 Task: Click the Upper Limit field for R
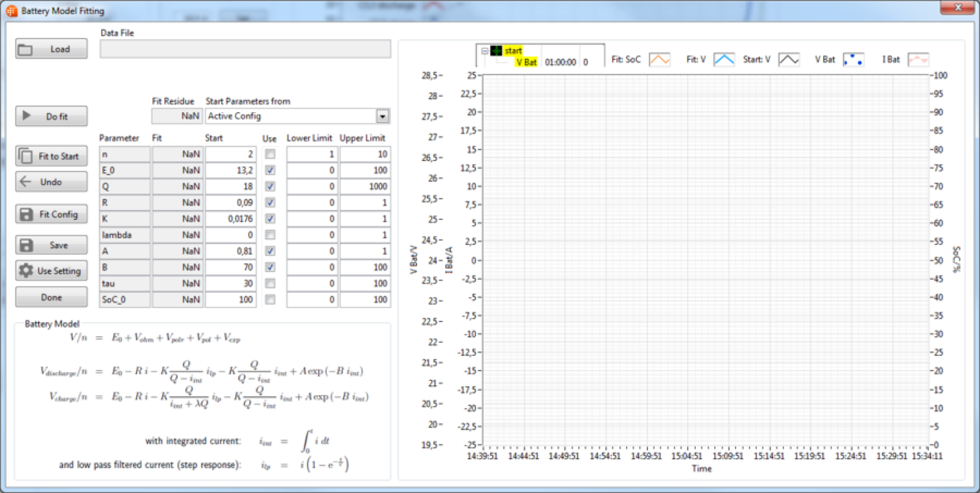(x=364, y=203)
